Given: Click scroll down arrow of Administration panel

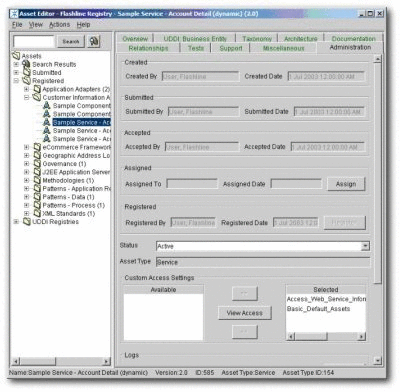Looking at the screenshot, I should 377,360.
